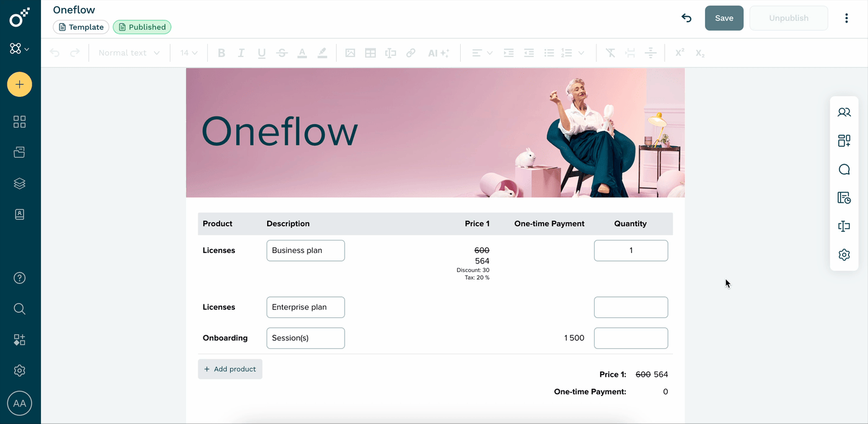This screenshot has width=868, height=424.
Task: Click the AI assistant toolbar button
Action: coord(438,53)
